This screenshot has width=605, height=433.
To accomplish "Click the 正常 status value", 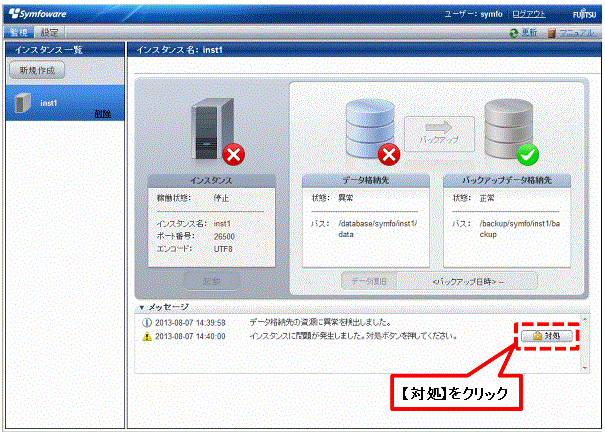I will point(487,198).
